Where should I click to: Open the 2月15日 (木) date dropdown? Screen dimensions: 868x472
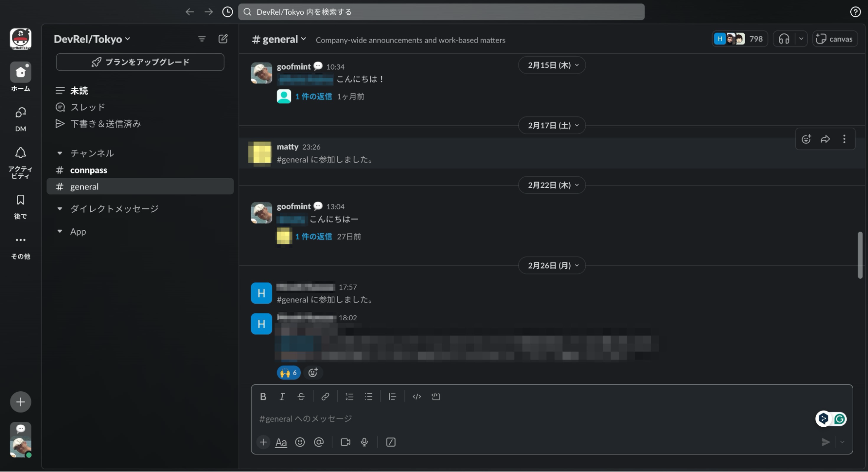552,65
